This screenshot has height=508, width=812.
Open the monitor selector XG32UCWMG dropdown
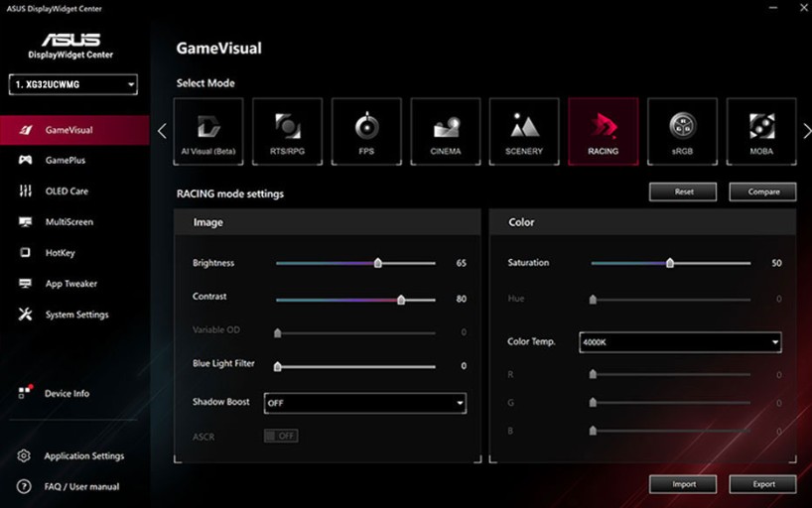pos(73,85)
